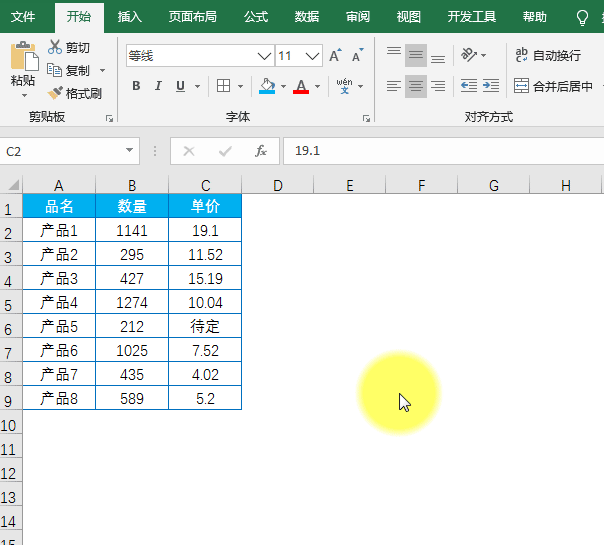Decrease indent

coord(469,86)
